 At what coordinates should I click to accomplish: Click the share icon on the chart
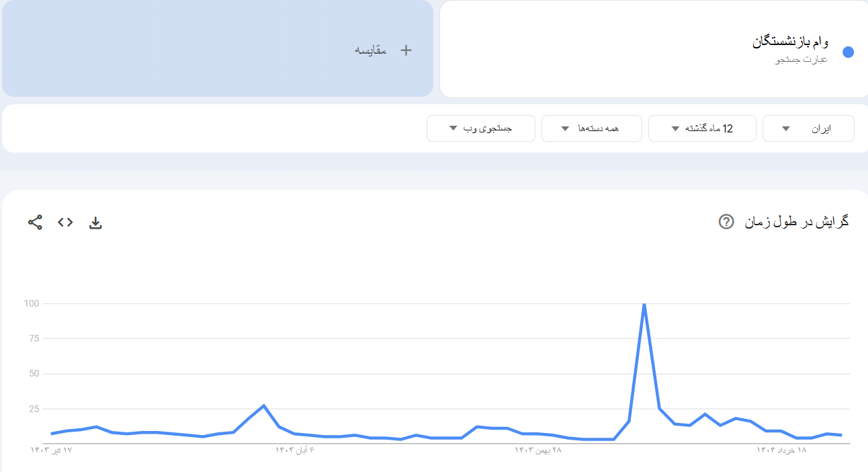[35, 223]
